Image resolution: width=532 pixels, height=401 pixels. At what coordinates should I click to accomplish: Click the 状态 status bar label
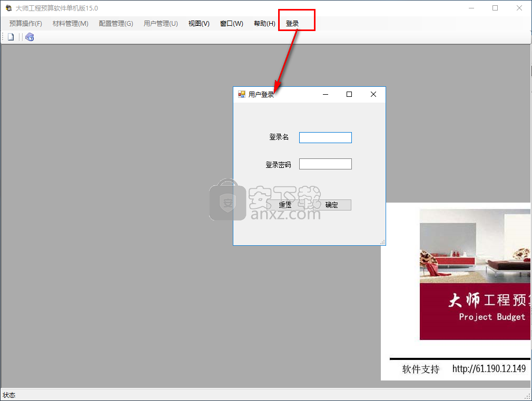click(9, 395)
